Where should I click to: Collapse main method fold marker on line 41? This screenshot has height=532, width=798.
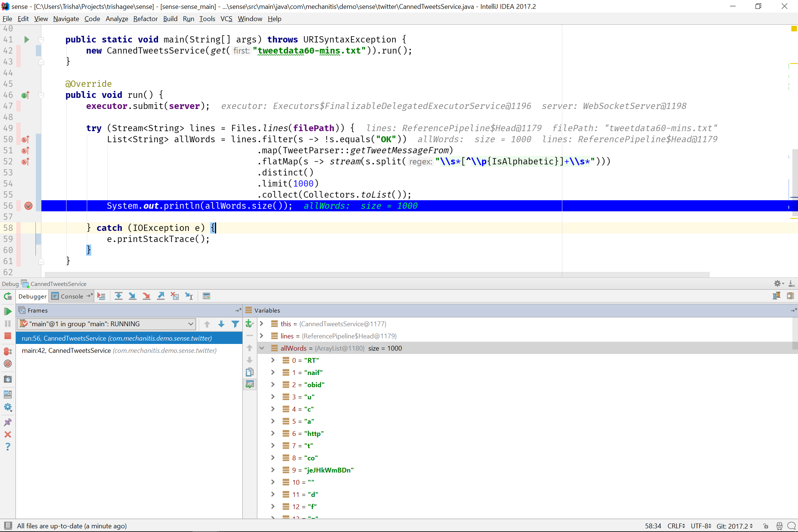[41, 40]
